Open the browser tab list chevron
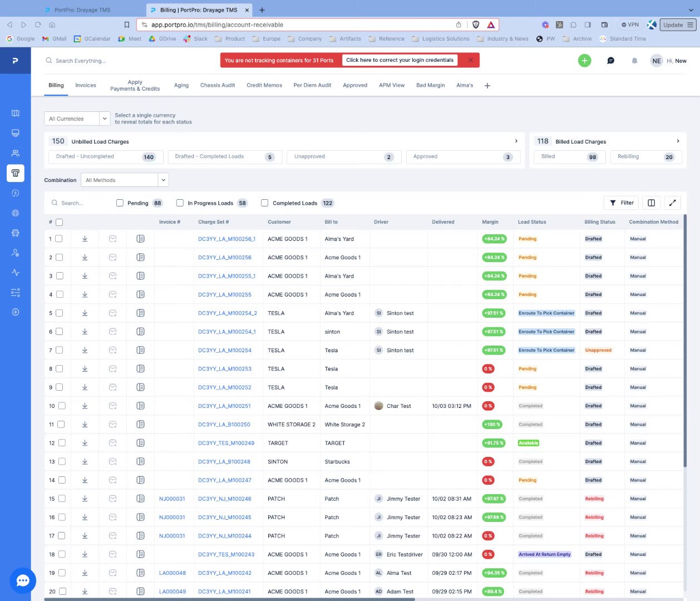 coord(691,10)
